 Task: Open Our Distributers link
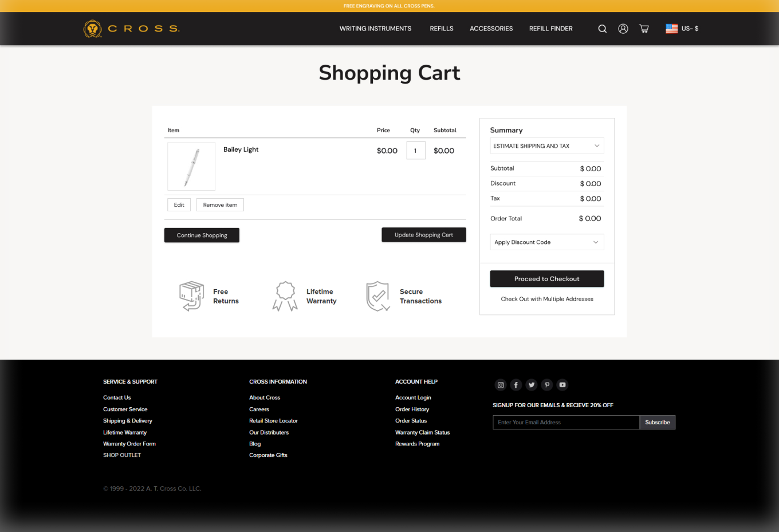[x=269, y=432]
